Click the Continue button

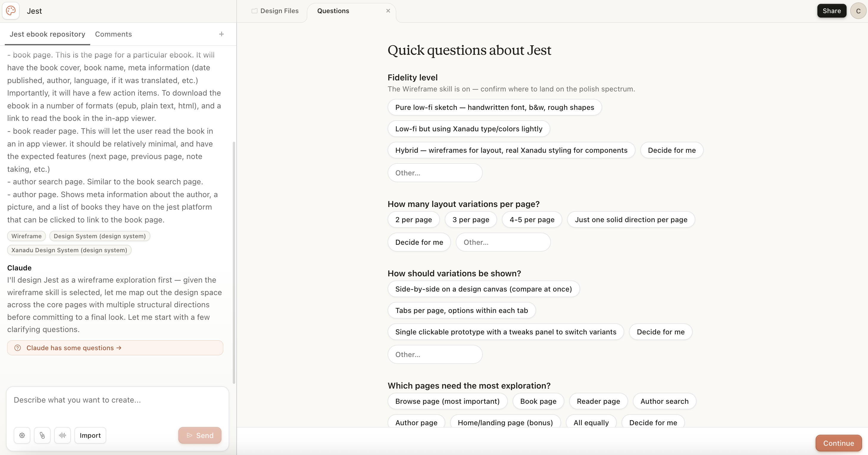(838, 443)
